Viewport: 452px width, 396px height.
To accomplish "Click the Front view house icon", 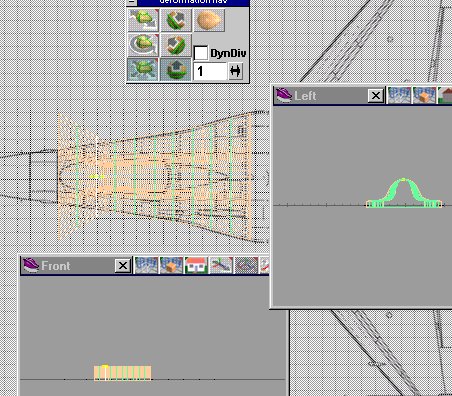I will (x=196, y=265).
